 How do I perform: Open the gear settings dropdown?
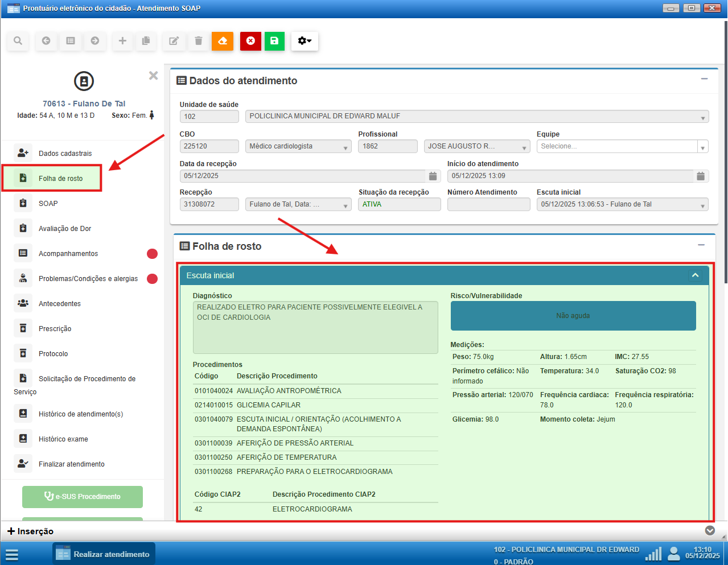click(305, 41)
